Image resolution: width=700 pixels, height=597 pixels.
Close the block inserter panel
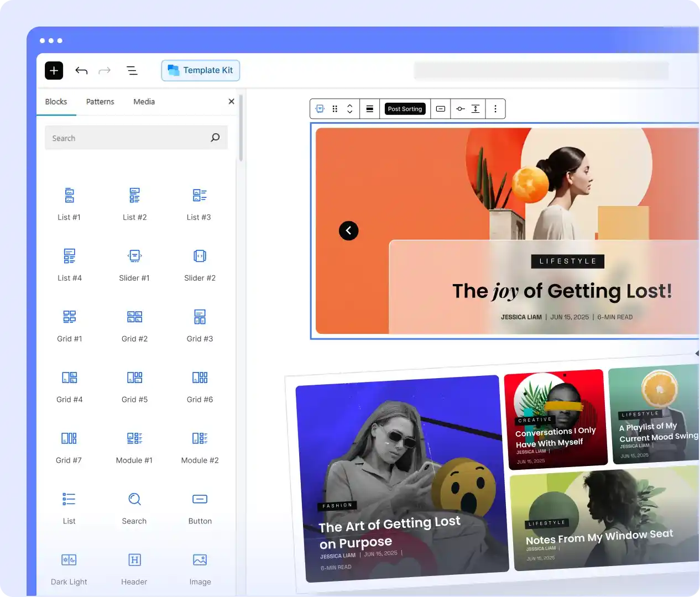231,102
